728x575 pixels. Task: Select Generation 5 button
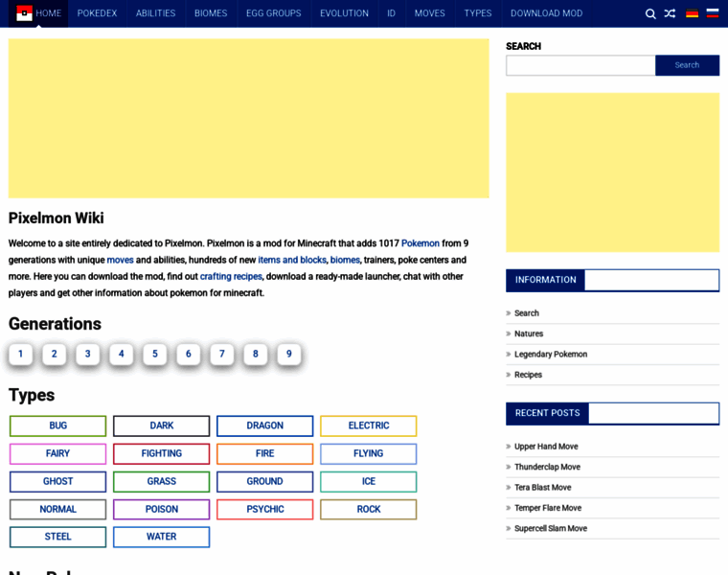click(x=155, y=354)
